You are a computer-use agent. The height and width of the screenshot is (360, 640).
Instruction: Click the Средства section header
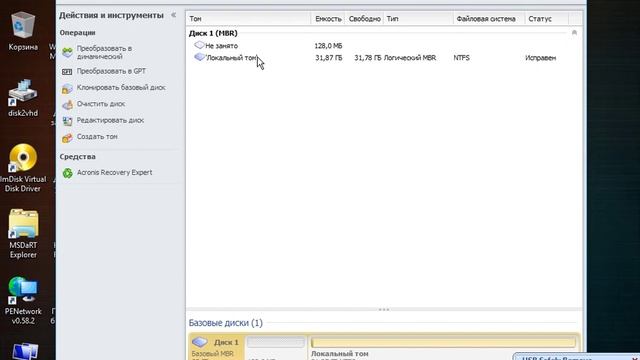click(78, 157)
